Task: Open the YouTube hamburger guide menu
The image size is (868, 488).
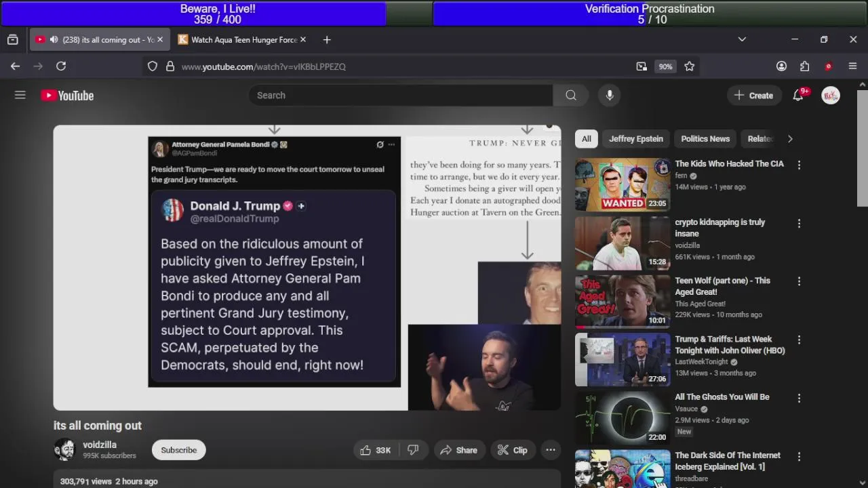Action: pos(20,96)
